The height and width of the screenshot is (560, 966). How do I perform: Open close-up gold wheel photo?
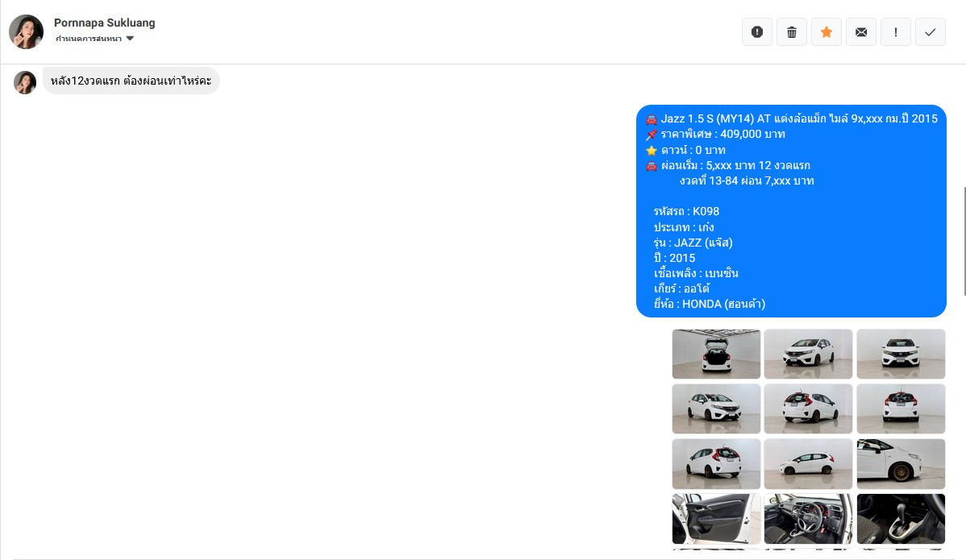(901, 464)
